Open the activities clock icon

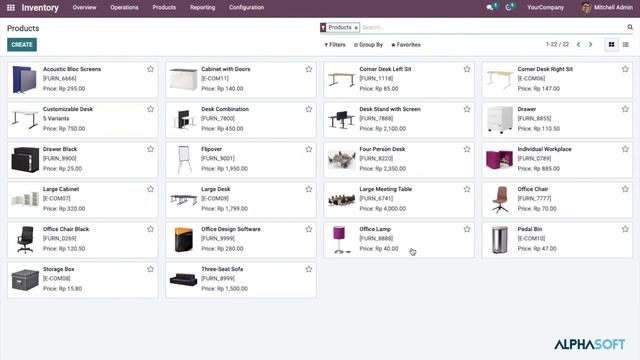pyautogui.click(x=509, y=7)
